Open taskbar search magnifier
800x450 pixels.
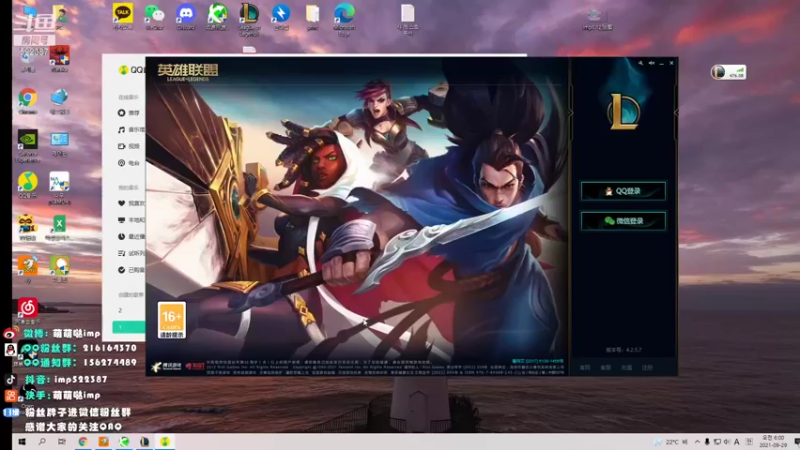pos(42,442)
